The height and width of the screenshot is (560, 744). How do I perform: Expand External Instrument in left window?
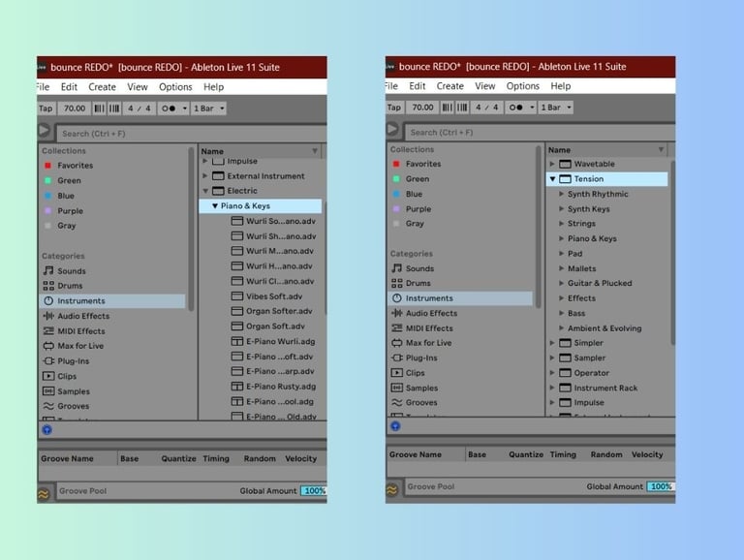point(205,175)
